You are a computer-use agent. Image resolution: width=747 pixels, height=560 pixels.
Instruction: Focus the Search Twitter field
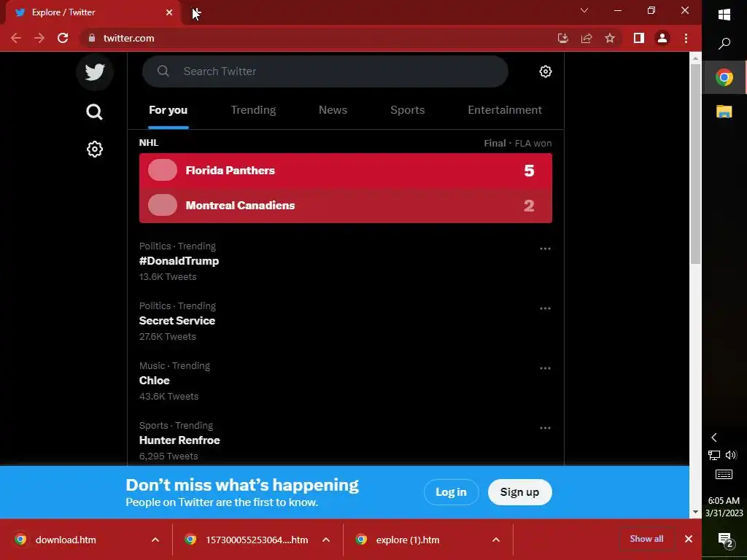325,71
